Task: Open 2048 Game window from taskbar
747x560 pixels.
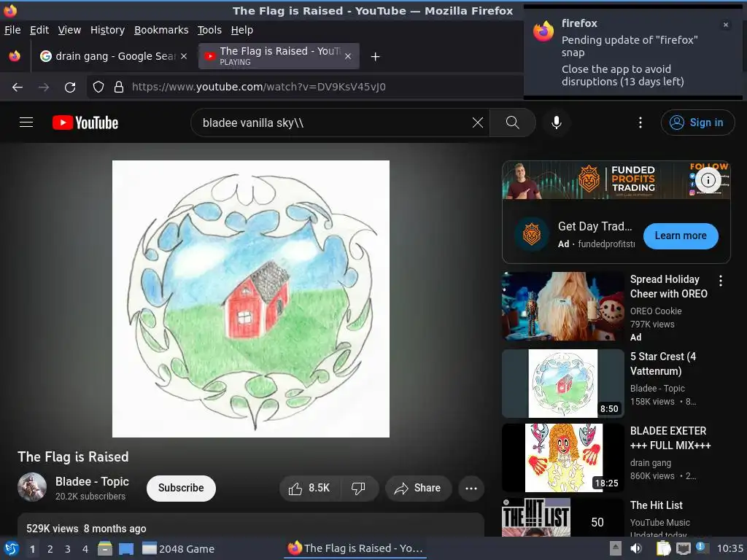Action: pos(179,548)
